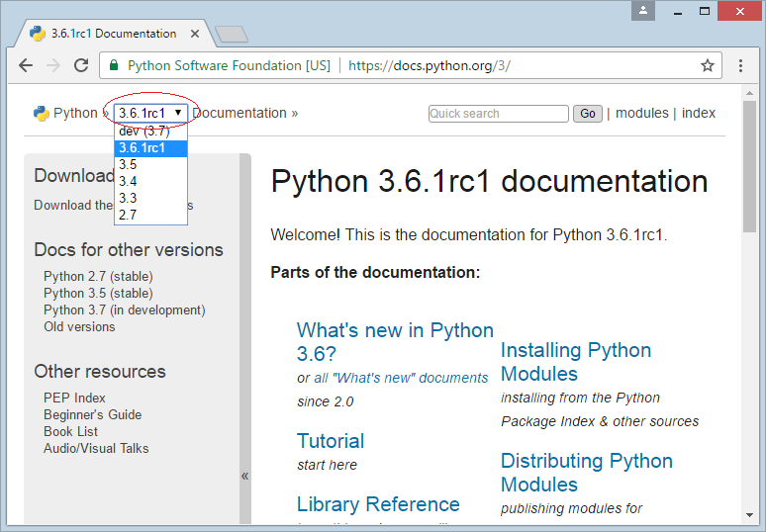Open What's new in Python 3.6? link
Viewport: 766px width, 532px height.
(x=395, y=342)
